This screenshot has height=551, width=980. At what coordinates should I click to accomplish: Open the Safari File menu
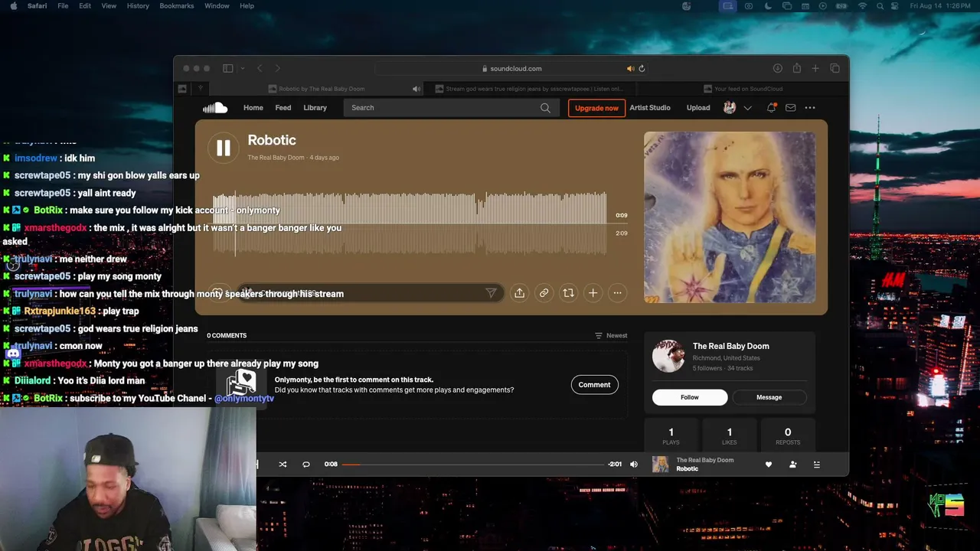[x=63, y=6]
